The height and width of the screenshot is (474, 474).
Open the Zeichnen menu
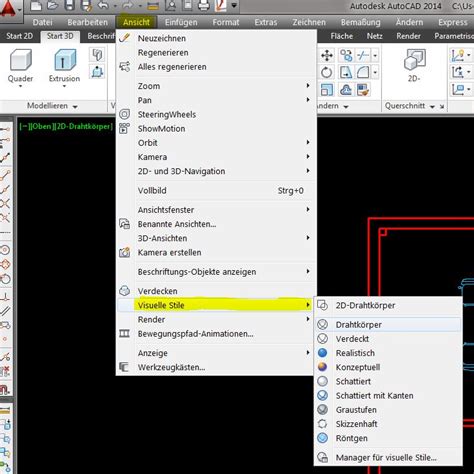click(x=309, y=22)
